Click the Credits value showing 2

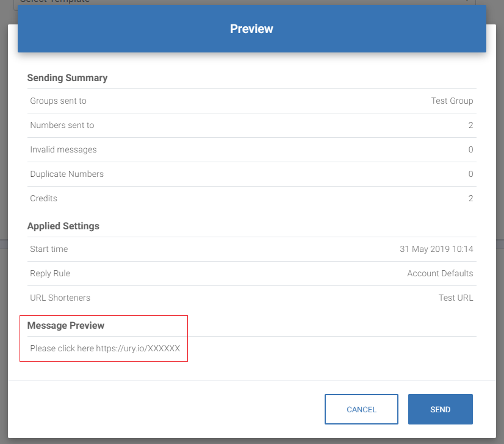(x=470, y=198)
